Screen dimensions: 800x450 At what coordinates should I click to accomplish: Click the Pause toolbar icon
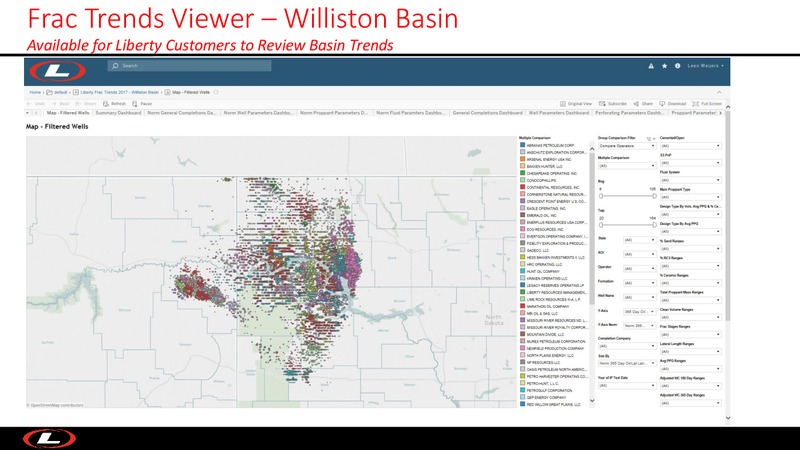[x=134, y=104]
